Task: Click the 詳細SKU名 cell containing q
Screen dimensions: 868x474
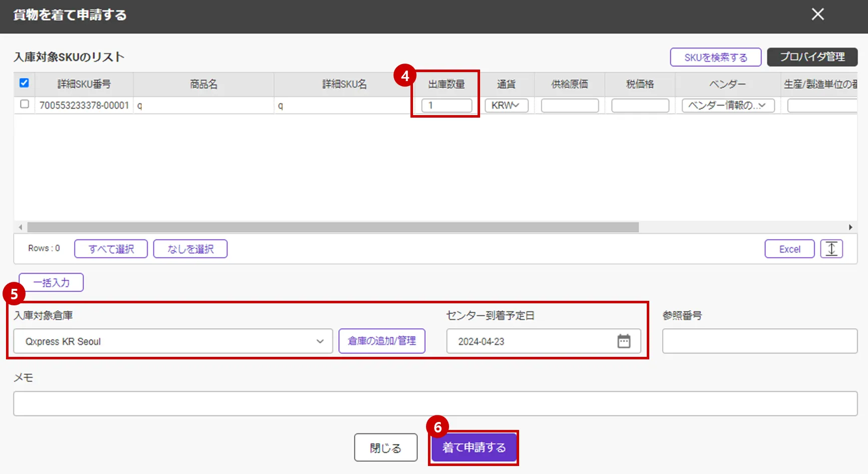Action: [344, 106]
